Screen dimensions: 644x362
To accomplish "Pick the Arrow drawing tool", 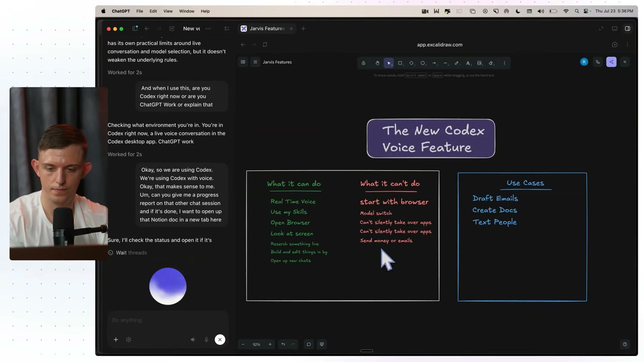I will tap(434, 63).
